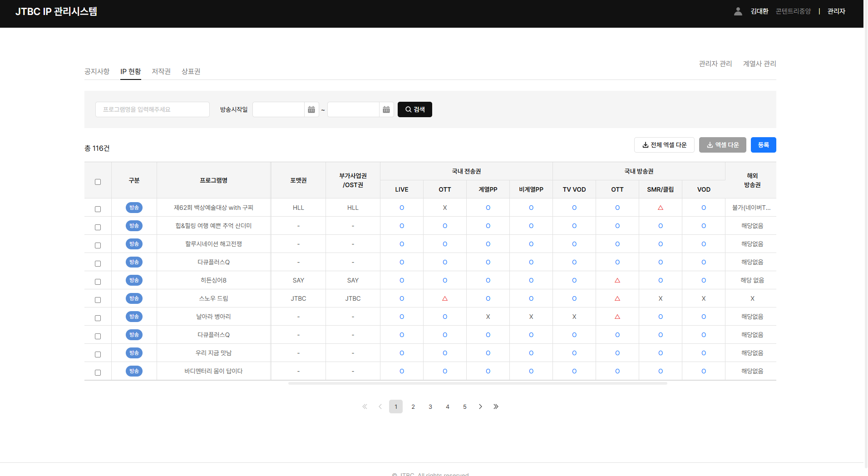The height and width of the screenshot is (476, 868).
Task: Click the red triangle in the 스노우 드림 국내 전송권 OTT cell
Action: click(x=445, y=298)
